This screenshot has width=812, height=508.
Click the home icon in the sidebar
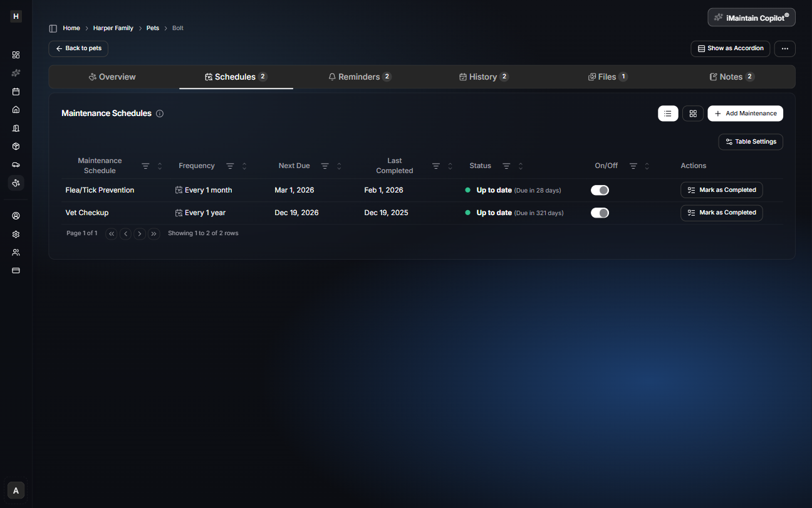[16, 110]
